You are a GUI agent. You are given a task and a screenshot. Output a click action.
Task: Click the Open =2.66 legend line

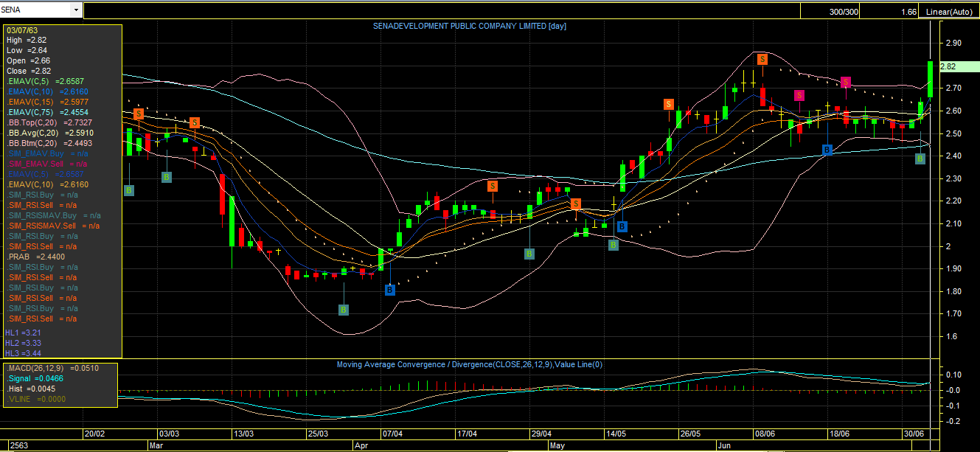tap(28, 60)
